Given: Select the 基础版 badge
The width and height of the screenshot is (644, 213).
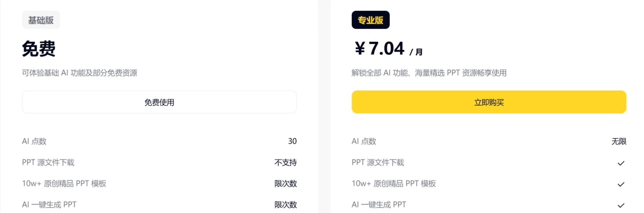Looking at the screenshot, I should coord(41,20).
